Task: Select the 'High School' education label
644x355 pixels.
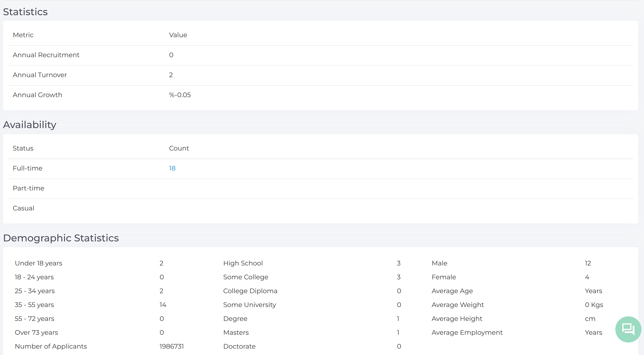Action: [243, 263]
